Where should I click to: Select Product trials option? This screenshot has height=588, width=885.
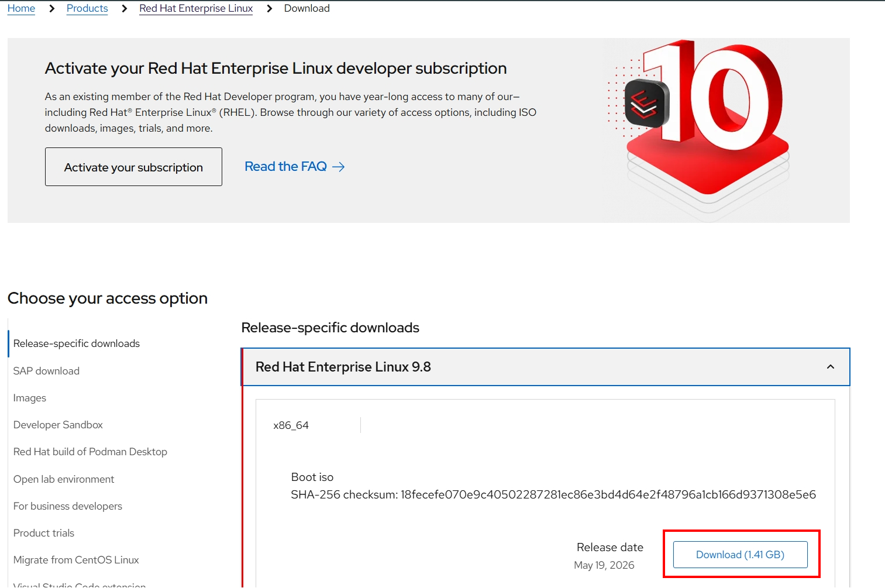[44, 533]
